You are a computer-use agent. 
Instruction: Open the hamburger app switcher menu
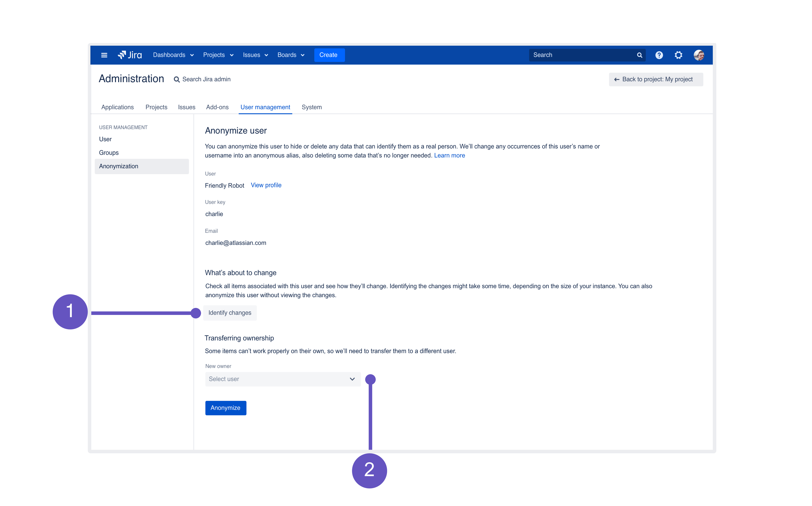click(104, 55)
